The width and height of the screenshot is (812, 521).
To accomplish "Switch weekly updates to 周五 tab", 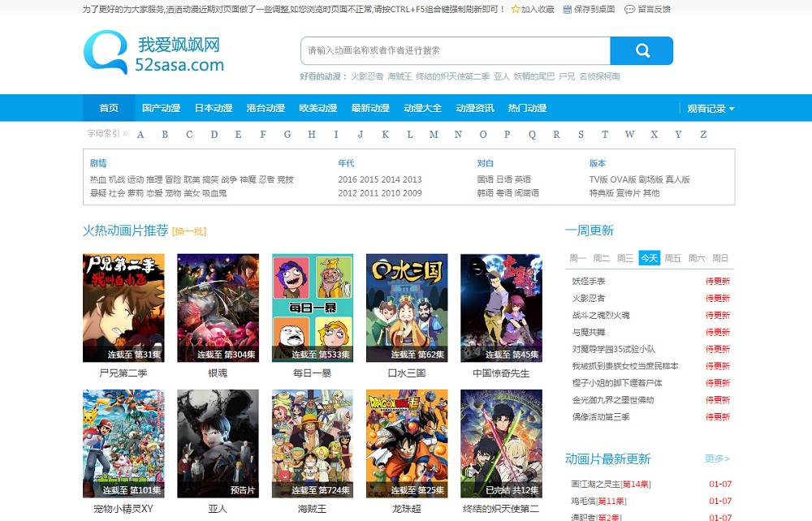I will (672, 257).
